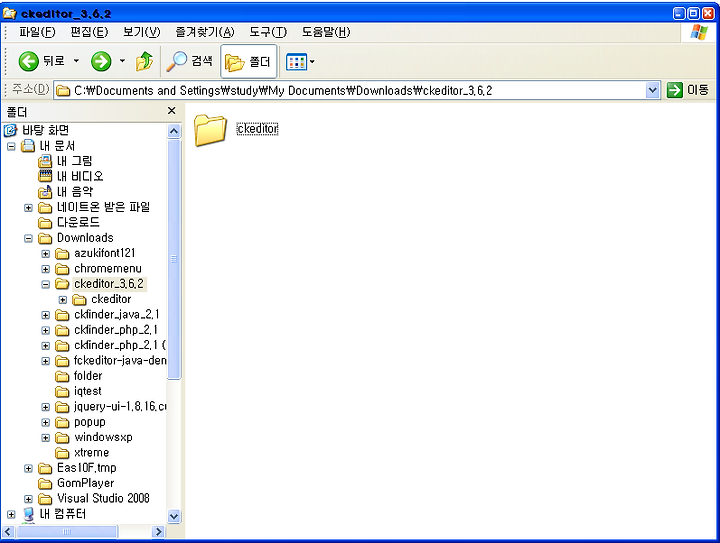Open the Favorites (즐겨찾기) menu
720x543 pixels.
[205, 32]
